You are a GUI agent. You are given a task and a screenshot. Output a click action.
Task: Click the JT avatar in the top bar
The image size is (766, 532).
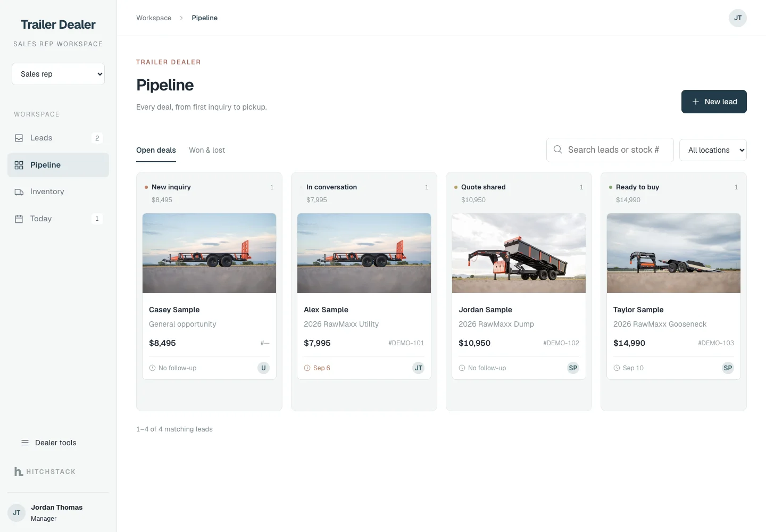point(738,18)
